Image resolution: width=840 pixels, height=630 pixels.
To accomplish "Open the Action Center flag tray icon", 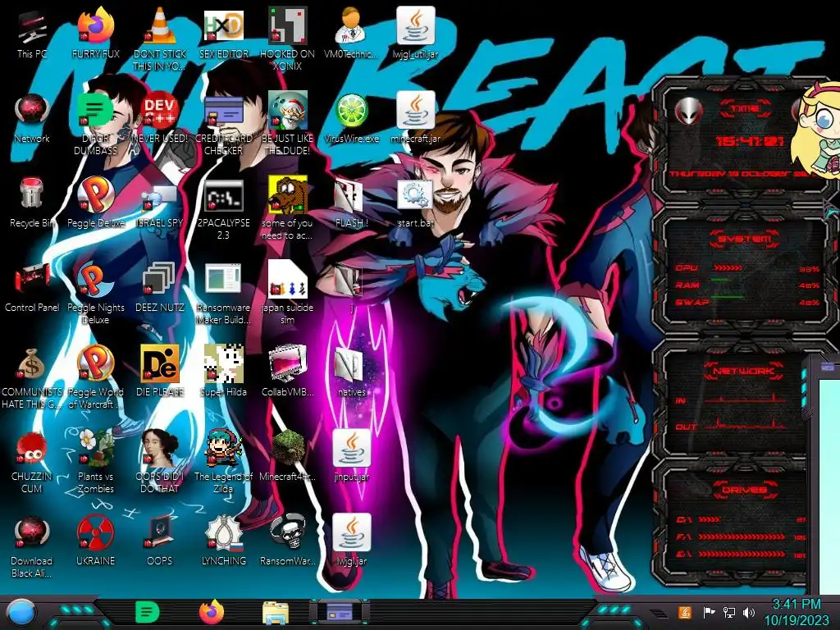I will (x=709, y=612).
